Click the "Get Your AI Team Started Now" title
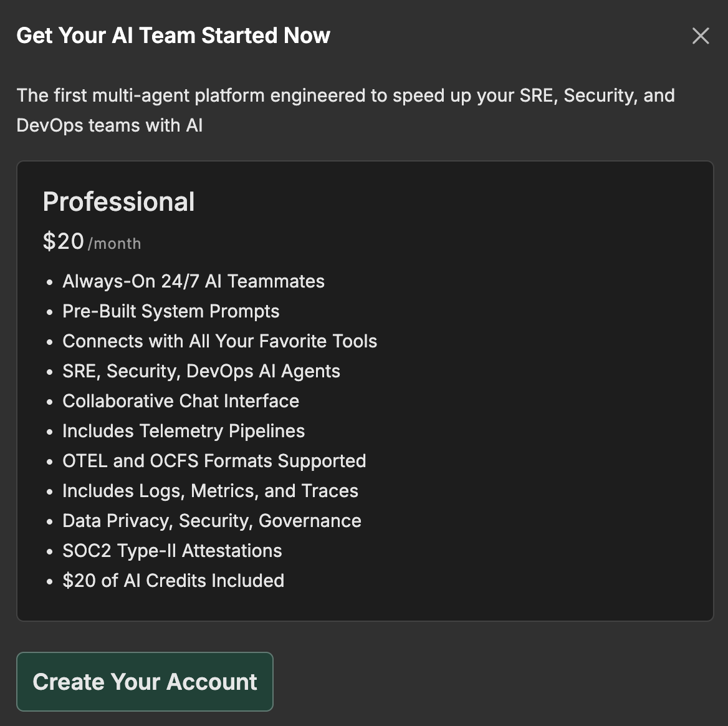728x726 pixels. pyautogui.click(x=173, y=36)
